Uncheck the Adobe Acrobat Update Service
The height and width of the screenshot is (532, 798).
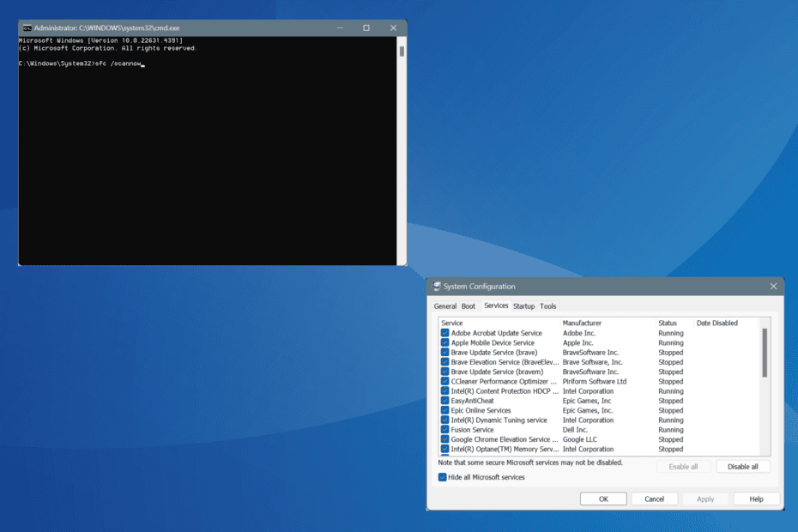point(444,333)
